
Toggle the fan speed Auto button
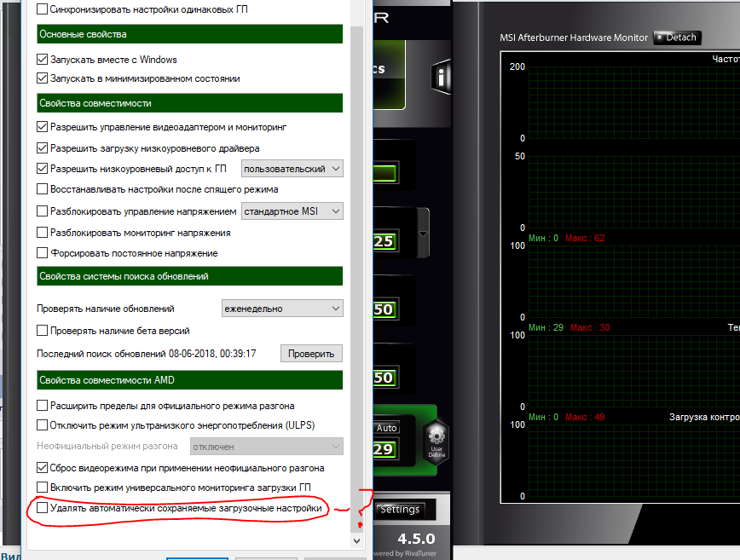tap(386, 427)
